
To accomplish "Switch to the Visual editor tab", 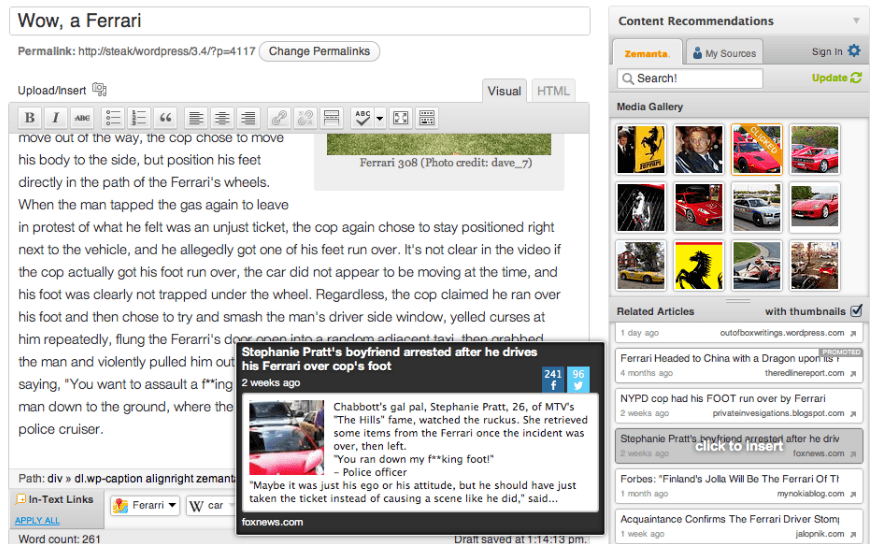I will (x=504, y=91).
